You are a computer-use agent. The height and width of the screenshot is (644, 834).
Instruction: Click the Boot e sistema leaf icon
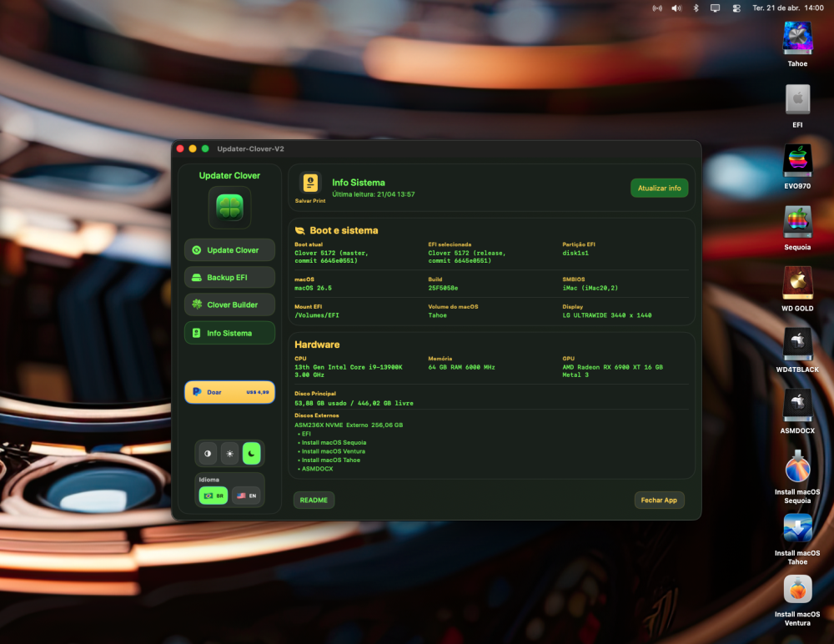coord(300,230)
